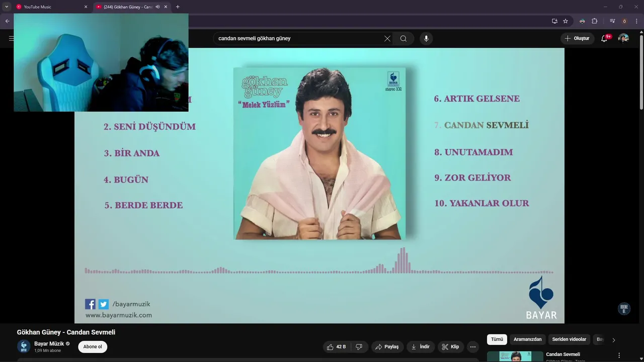This screenshot has width=644, height=362.
Task: Select the Seriden videolar filter chip
Action: [x=569, y=339]
